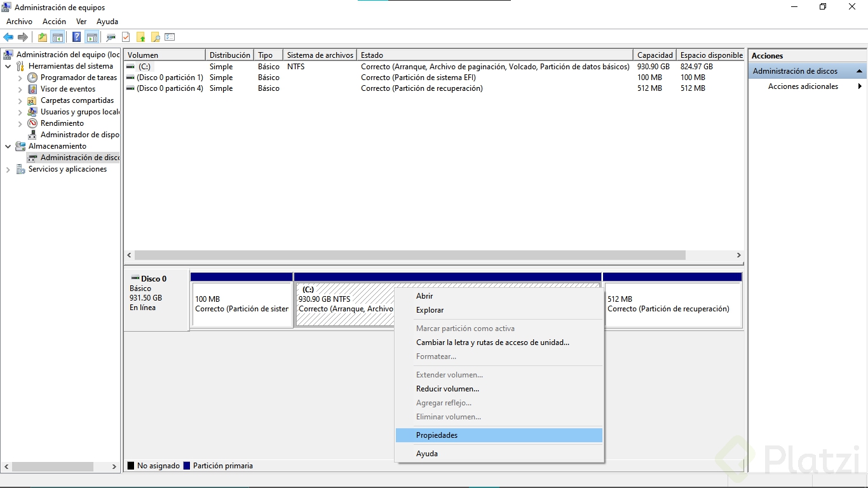868x488 pixels.
Task: Collapse the Herramientas del sistema tree node
Action: pos(8,66)
